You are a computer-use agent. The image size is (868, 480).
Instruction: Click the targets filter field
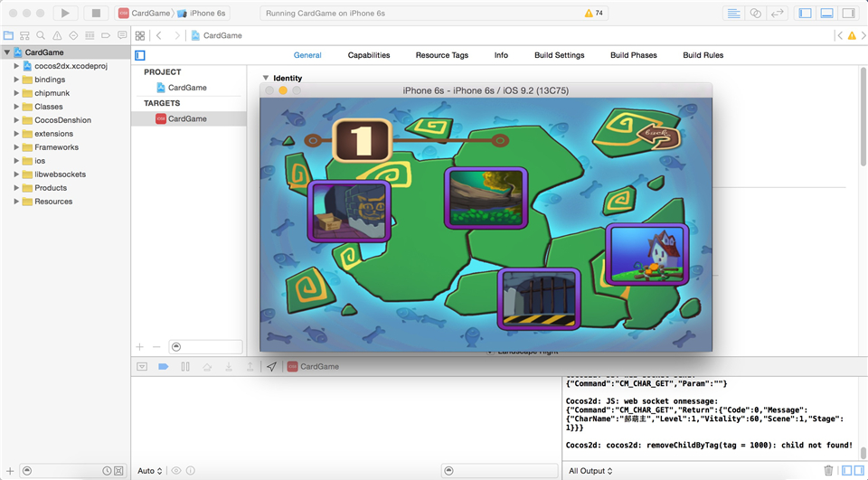coord(206,347)
